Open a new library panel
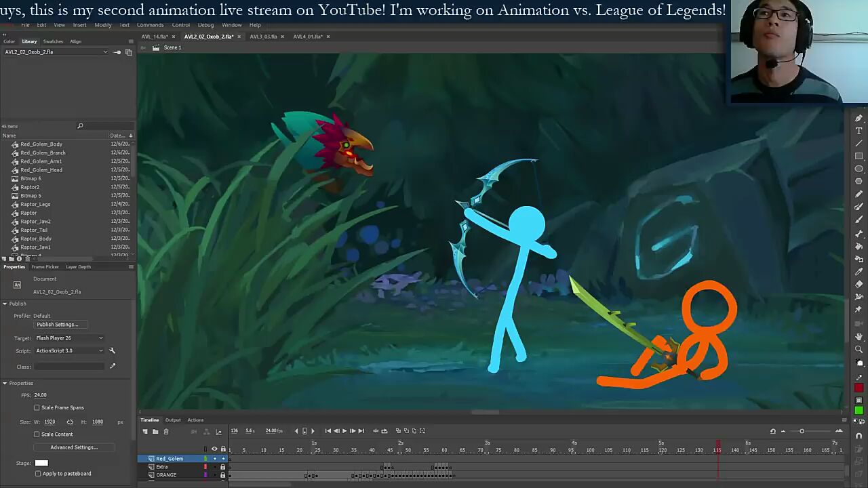Screen dimensions: 868x488 [x=129, y=52]
